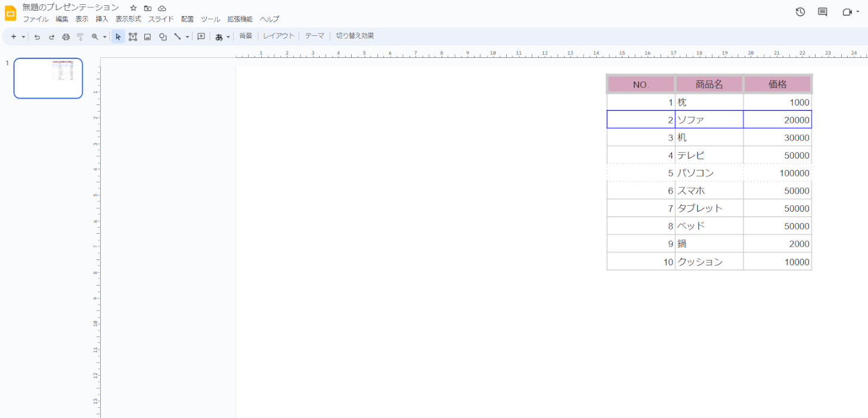Open the 挿入 menu
The height and width of the screenshot is (418, 868).
102,19
